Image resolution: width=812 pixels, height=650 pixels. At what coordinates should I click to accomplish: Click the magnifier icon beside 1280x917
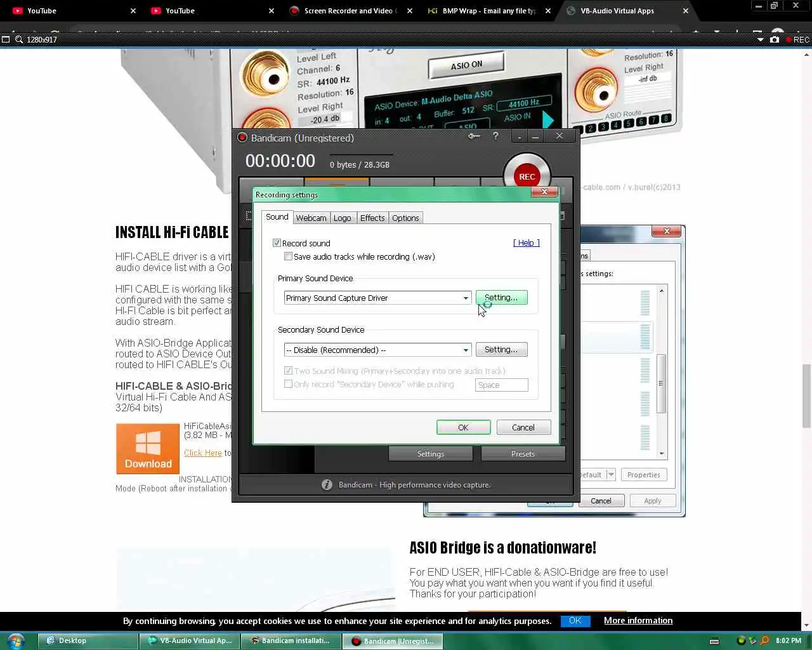pyautogui.click(x=19, y=39)
